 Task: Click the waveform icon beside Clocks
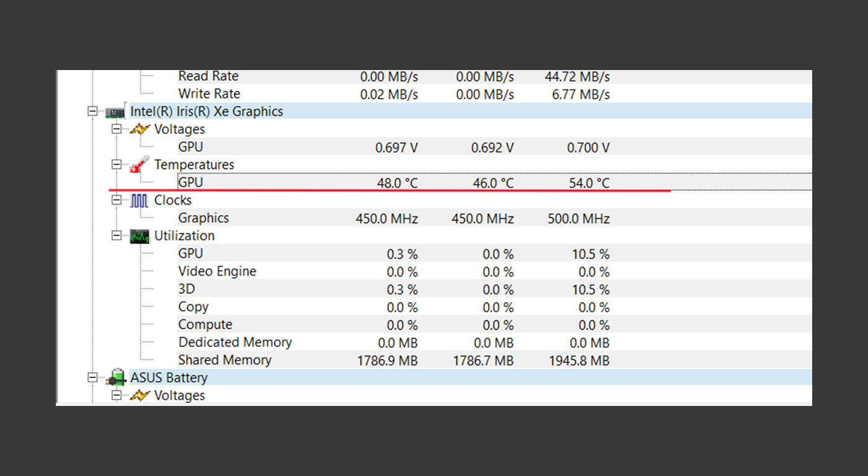click(x=139, y=200)
